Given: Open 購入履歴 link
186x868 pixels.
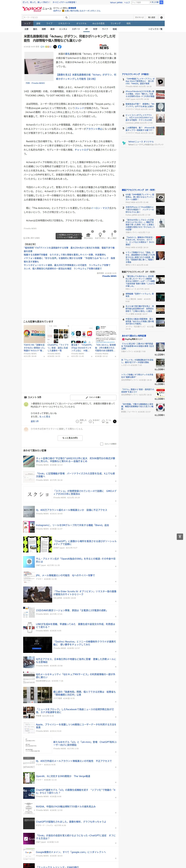Looking at the screenshot, I should tap(152, 18).
